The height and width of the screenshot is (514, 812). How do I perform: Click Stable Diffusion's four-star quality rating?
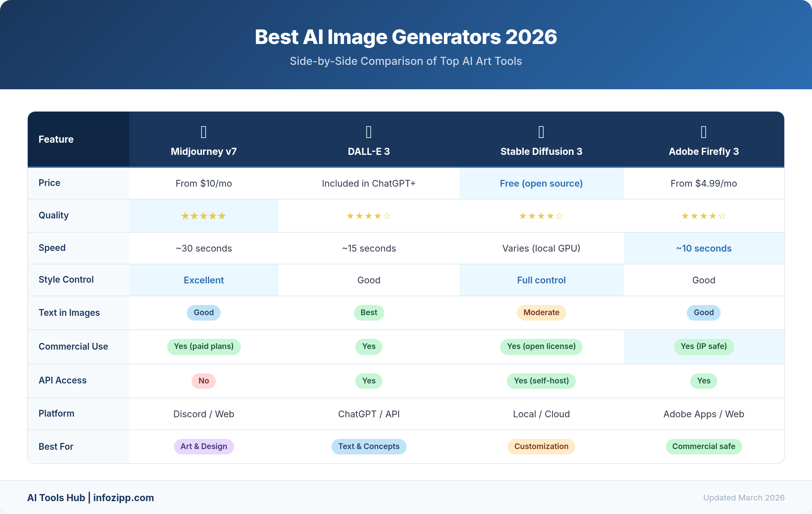541,216
